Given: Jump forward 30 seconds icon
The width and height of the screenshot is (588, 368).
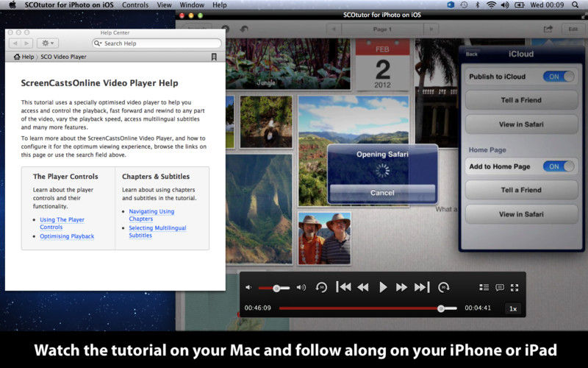Looking at the screenshot, I should pos(444,288).
